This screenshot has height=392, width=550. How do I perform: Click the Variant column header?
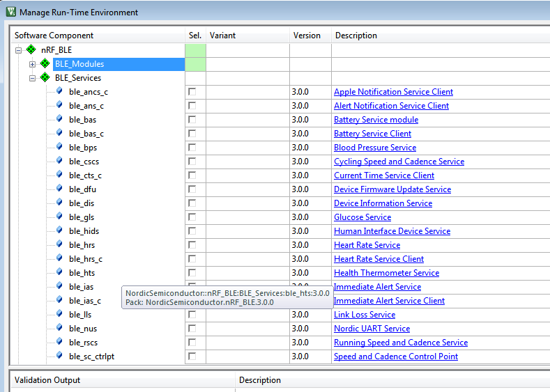(x=247, y=36)
